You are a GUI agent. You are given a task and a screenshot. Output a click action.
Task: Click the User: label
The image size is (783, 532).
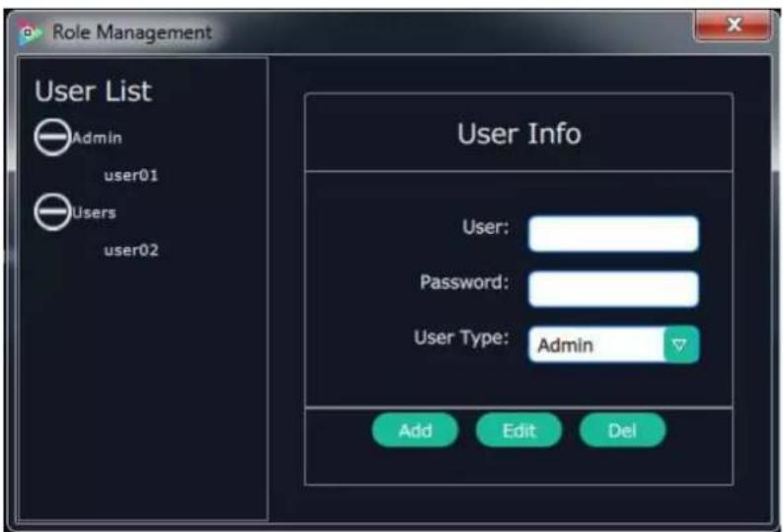pos(486,227)
